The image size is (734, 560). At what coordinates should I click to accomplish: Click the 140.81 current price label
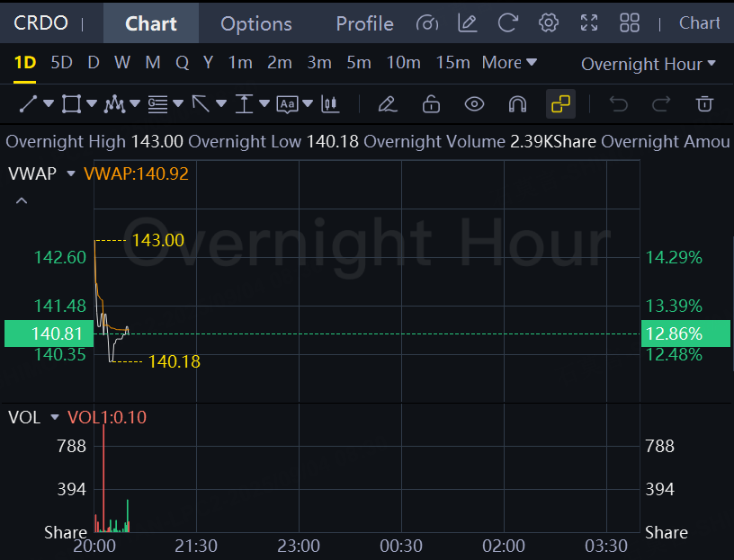47,333
